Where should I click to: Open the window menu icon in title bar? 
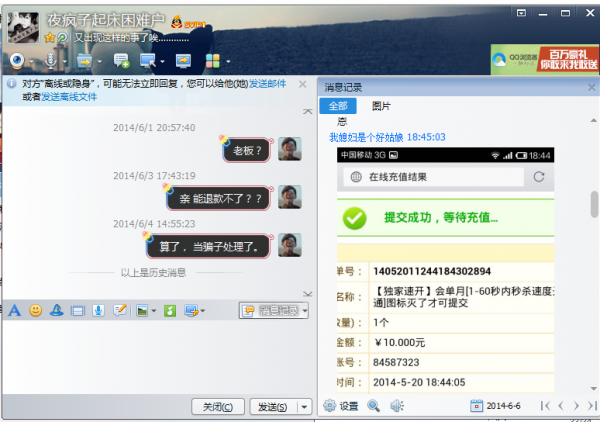coord(521,13)
